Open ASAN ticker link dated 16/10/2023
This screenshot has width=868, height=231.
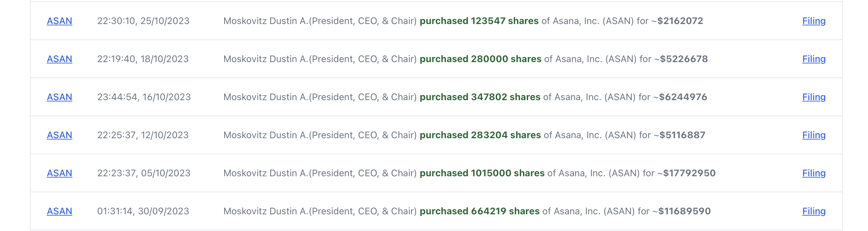(x=59, y=97)
